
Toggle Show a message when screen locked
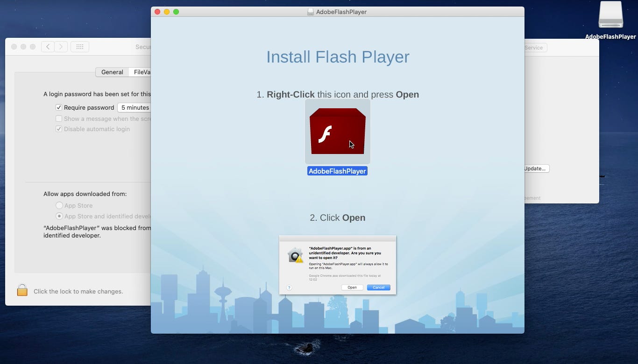coord(59,119)
